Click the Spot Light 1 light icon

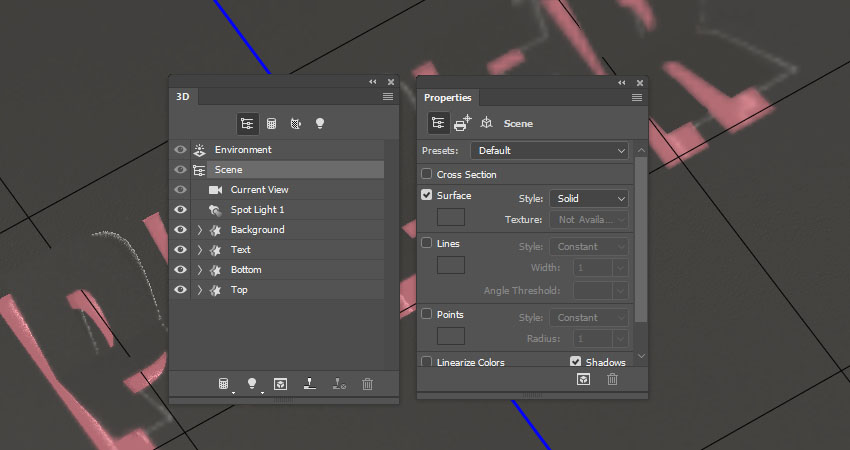(x=215, y=210)
